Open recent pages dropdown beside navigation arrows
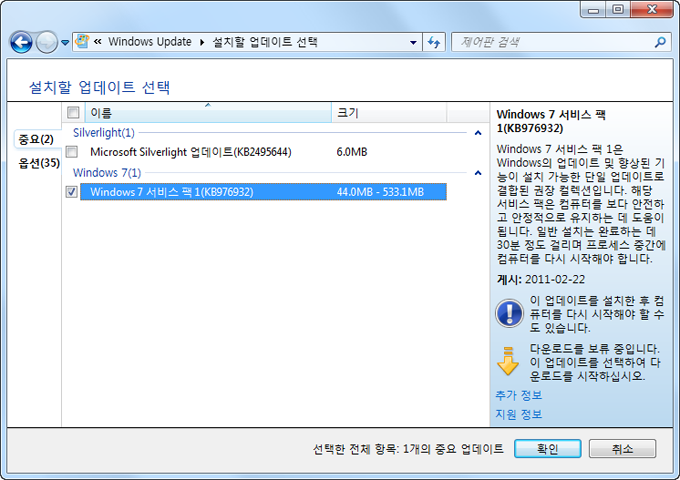This screenshot has height=480, width=680. point(65,42)
